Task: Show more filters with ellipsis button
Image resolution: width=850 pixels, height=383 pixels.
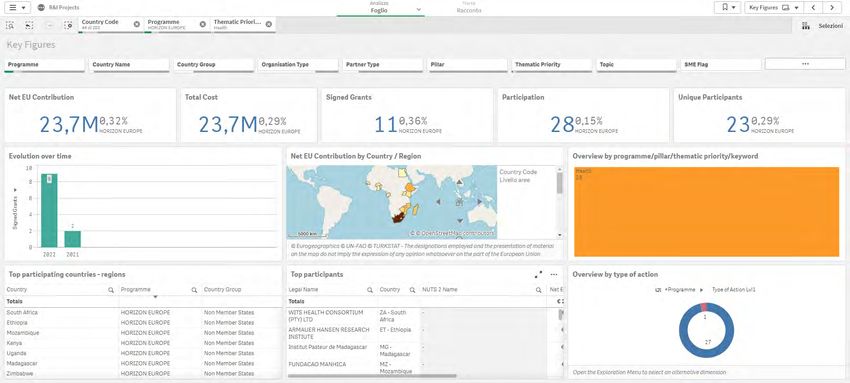Action: tap(805, 64)
